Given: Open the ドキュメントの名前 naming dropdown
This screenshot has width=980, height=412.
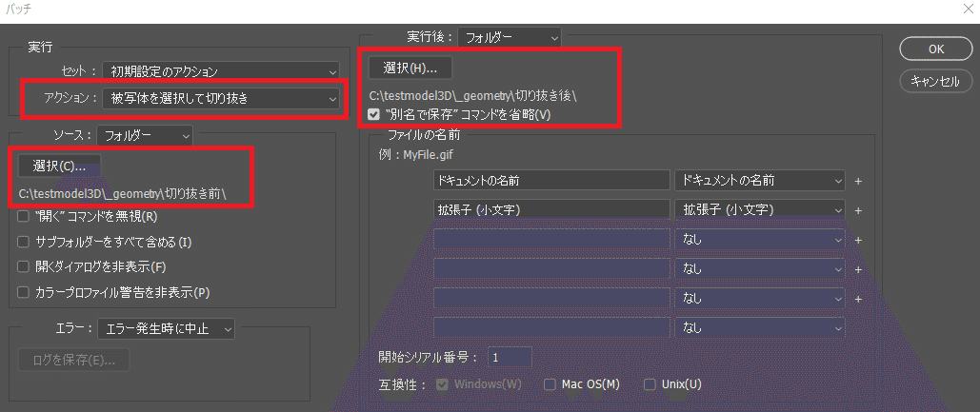Looking at the screenshot, I should tap(760, 181).
